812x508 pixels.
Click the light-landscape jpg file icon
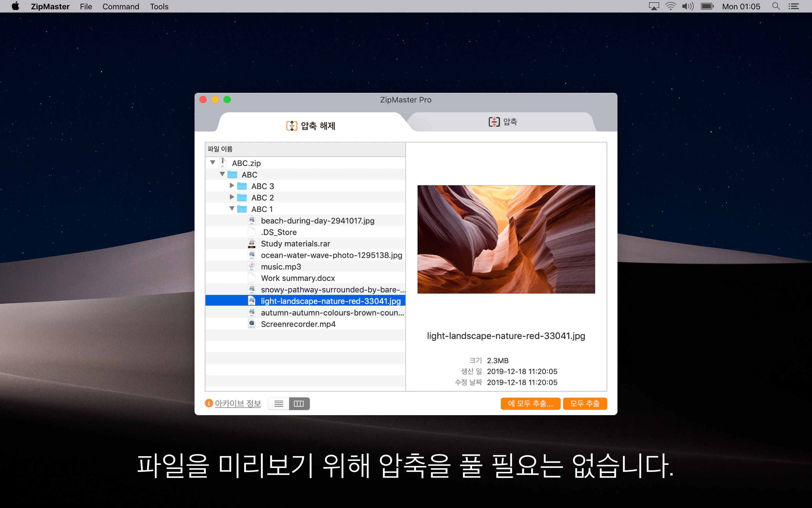252,301
